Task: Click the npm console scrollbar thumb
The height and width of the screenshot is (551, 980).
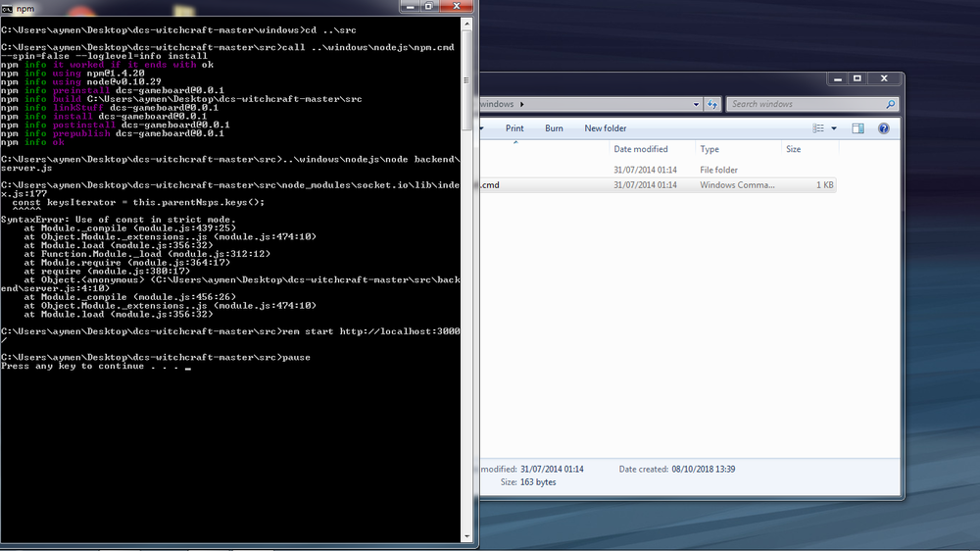Action: pos(466,80)
